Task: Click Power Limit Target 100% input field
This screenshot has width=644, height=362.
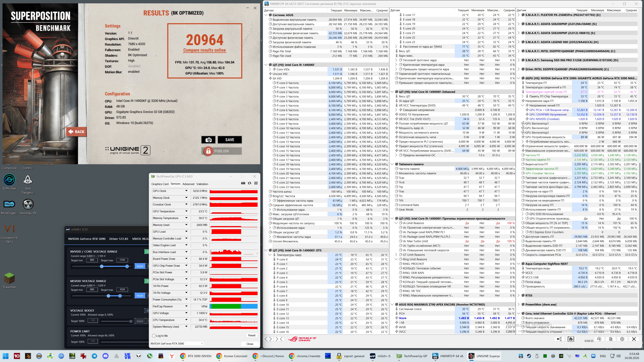Action: click(93, 341)
